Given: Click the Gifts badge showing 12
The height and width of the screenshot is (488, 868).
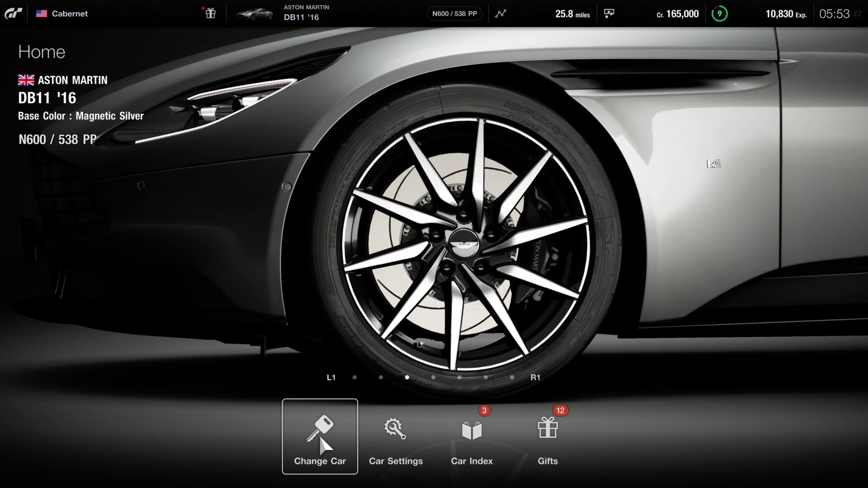Looking at the screenshot, I should coord(560,410).
